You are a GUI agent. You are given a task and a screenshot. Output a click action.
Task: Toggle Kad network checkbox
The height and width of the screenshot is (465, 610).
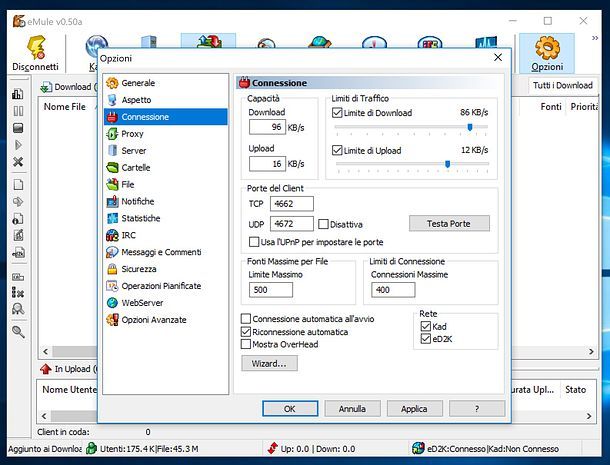(426, 326)
